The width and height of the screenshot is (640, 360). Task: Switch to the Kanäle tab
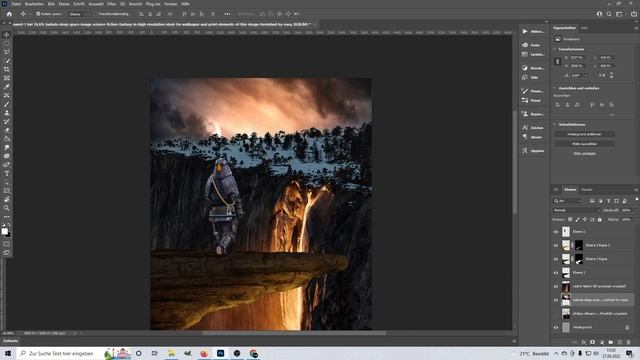click(587, 190)
